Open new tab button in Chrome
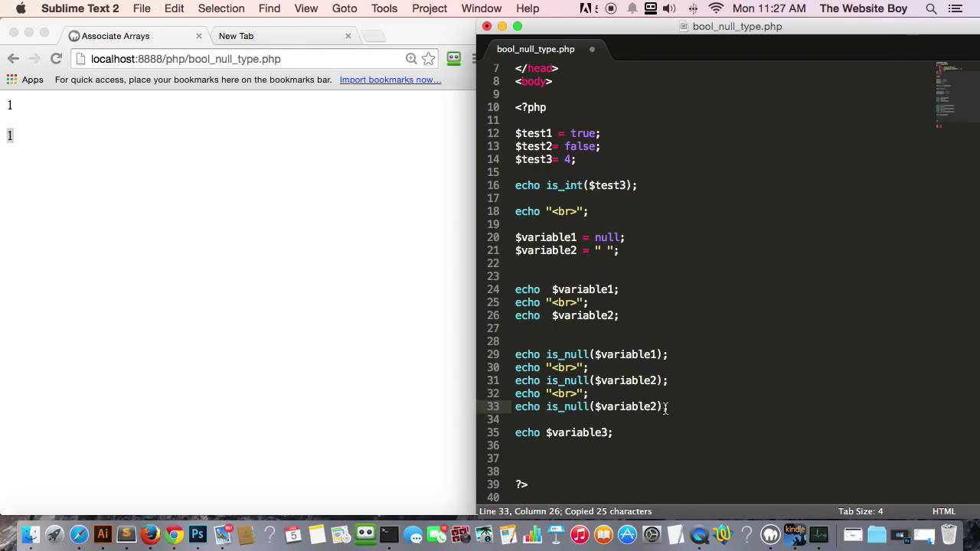 (373, 36)
